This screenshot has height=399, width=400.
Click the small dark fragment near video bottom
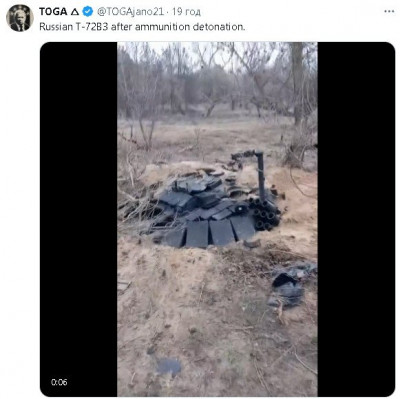pyautogui.click(x=169, y=366)
